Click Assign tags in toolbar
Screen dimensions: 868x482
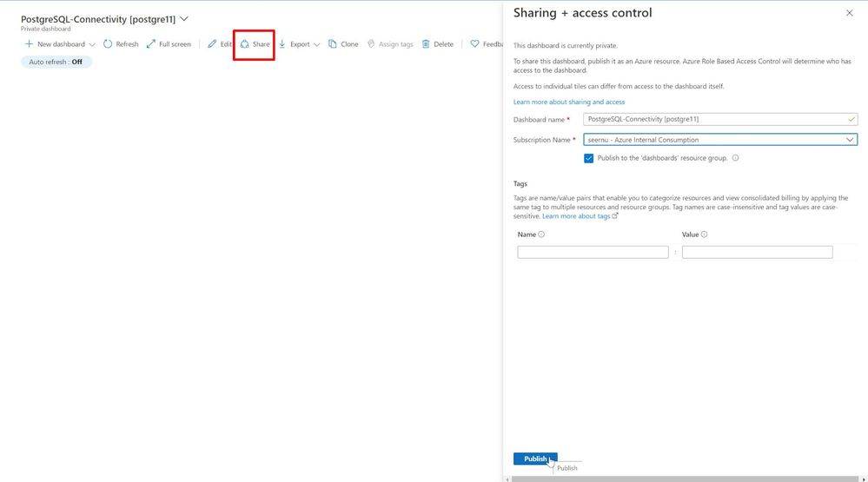point(390,43)
